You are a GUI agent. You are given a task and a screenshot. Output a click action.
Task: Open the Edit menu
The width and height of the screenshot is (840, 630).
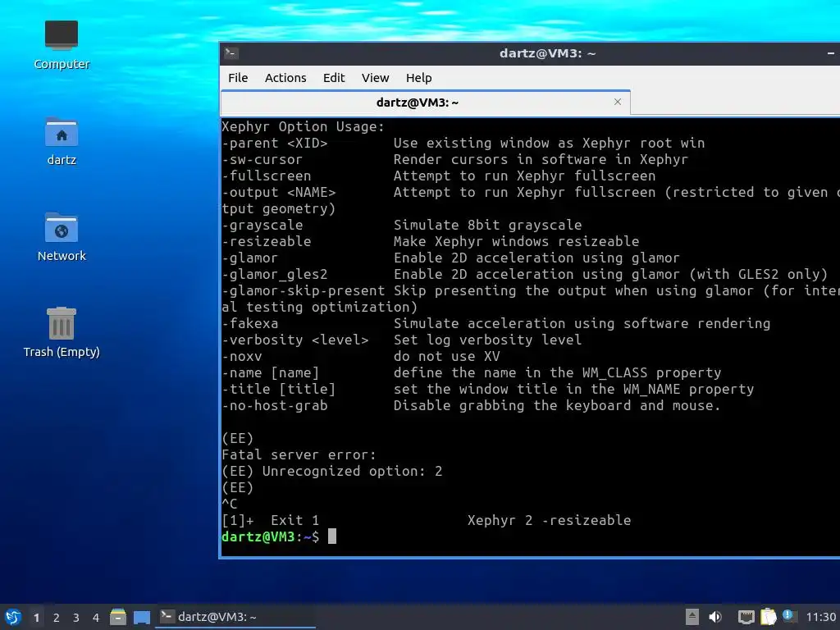tap(334, 78)
